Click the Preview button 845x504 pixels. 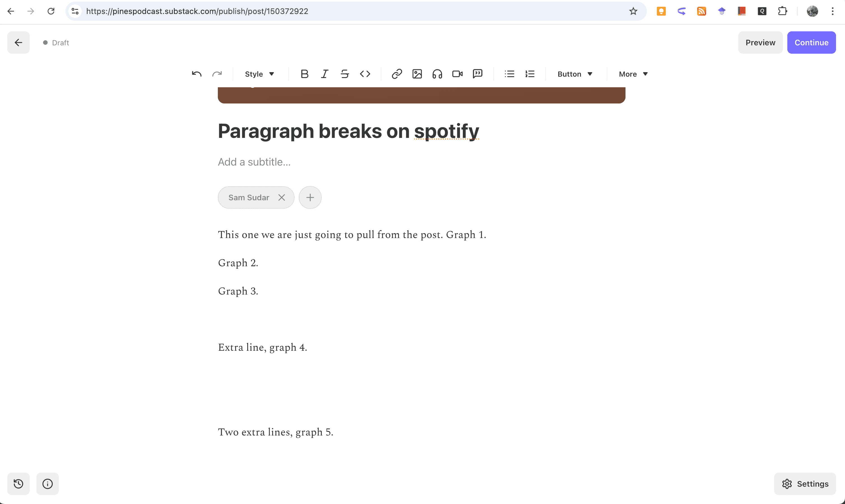coord(760,43)
